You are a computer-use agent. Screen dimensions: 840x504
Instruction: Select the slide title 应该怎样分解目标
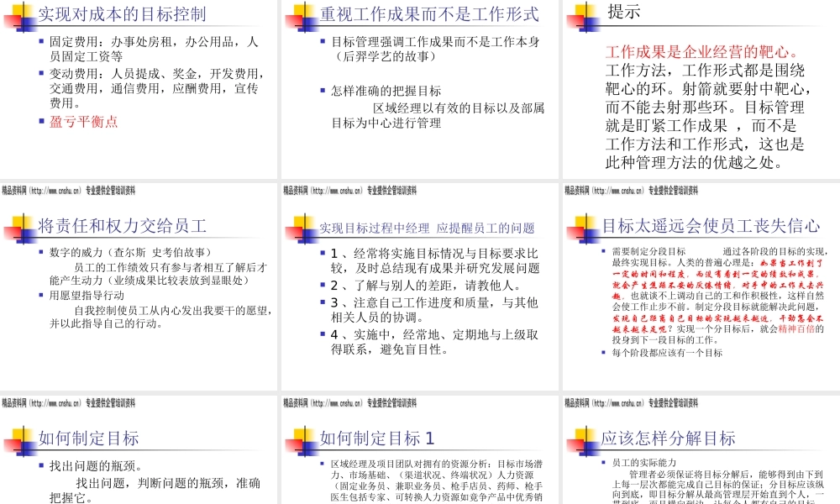pyautogui.click(x=668, y=438)
